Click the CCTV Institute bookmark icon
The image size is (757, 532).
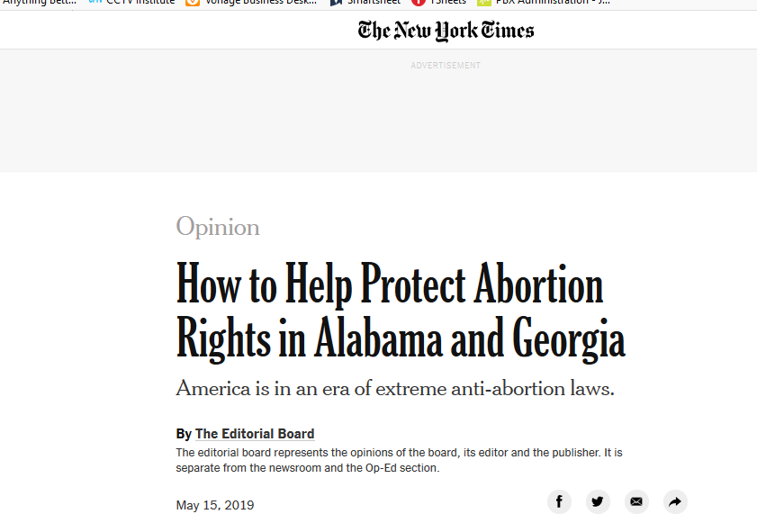(x=95, y=2)
